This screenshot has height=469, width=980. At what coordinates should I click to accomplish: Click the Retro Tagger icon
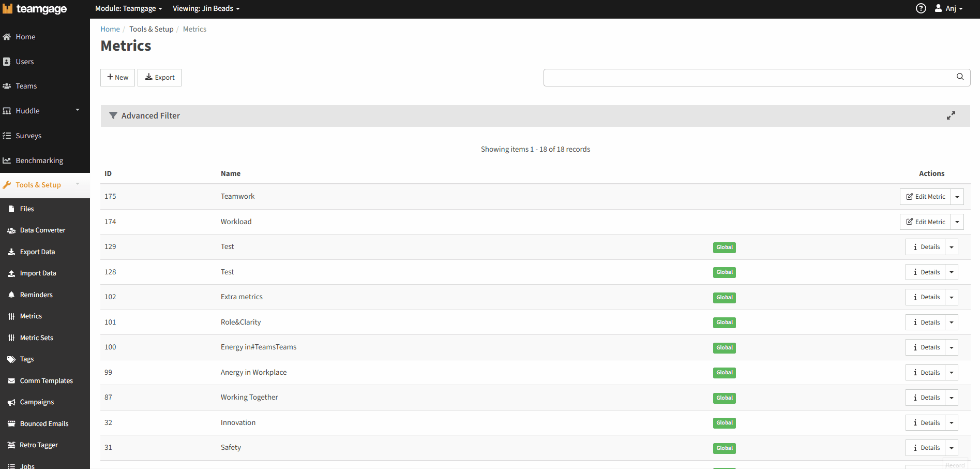click(x=11, y=445)
